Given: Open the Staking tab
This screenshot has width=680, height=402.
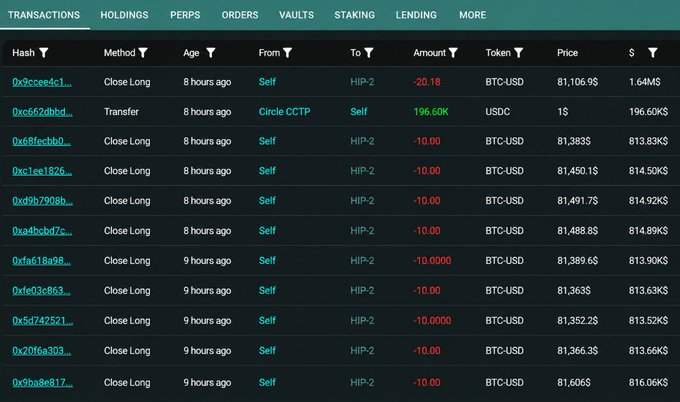Looking at the screenshot, I should coord(354,15).
